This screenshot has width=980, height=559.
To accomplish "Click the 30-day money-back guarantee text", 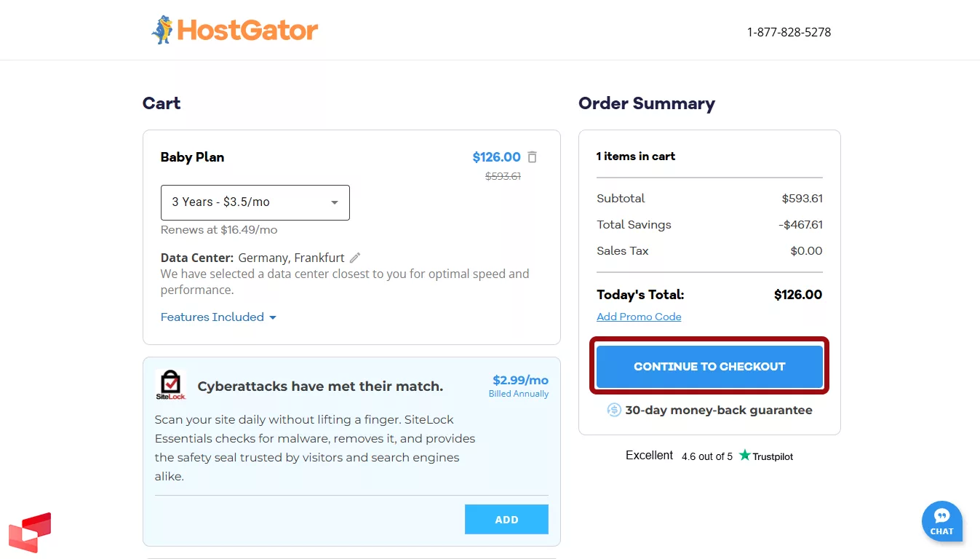I will coord(718,410).
